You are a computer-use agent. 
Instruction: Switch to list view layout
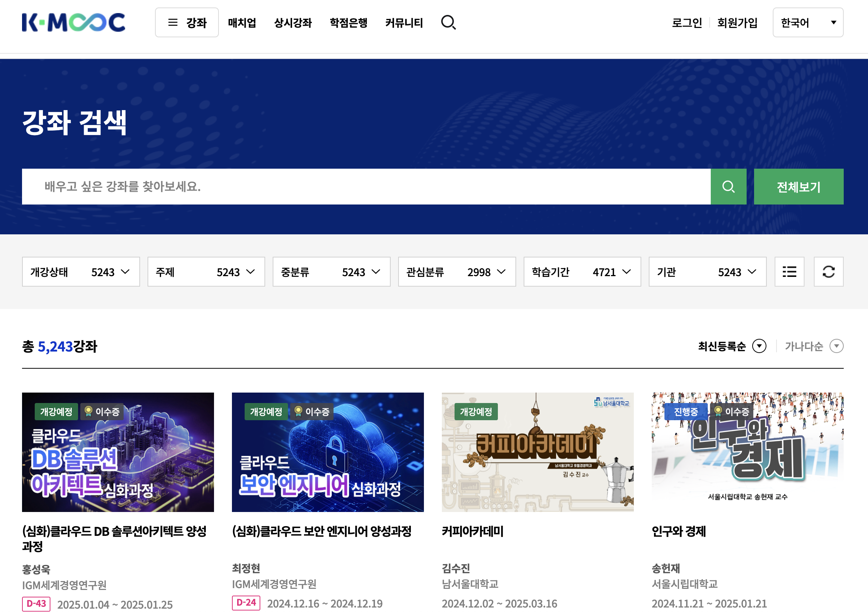point(789,272)
